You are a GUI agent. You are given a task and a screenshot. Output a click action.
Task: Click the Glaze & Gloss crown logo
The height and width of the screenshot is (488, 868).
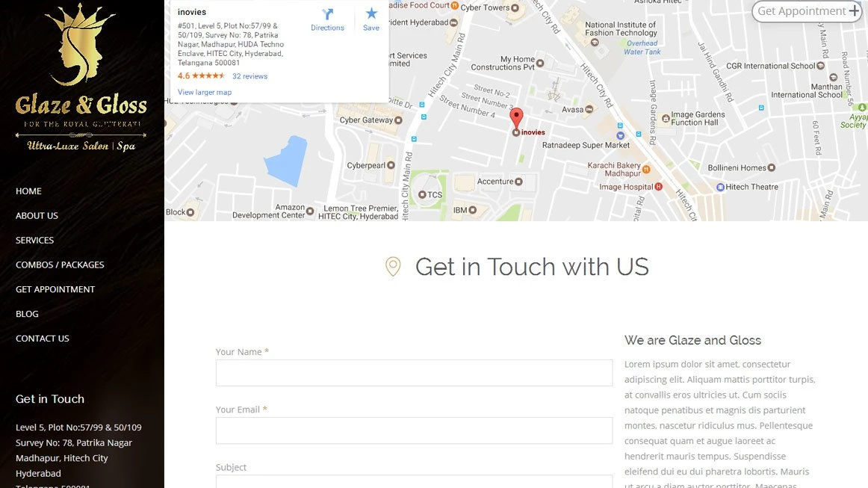pos(80,44)
